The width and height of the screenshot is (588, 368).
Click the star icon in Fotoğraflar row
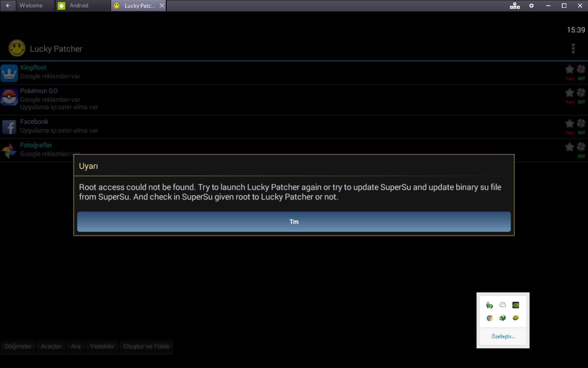pos(570,147)
